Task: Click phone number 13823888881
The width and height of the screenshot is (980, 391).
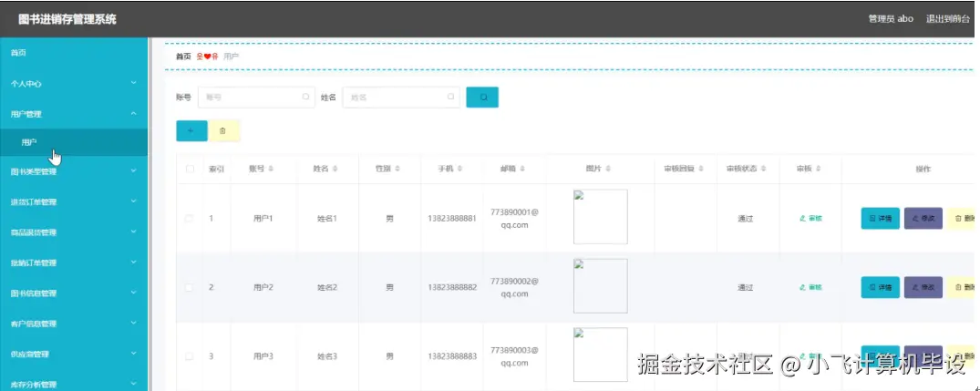Action: 452,219
